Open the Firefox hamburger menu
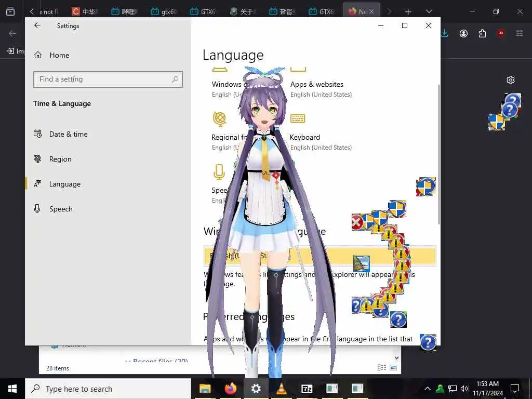The image size is (532, 399). coord(520,33)
